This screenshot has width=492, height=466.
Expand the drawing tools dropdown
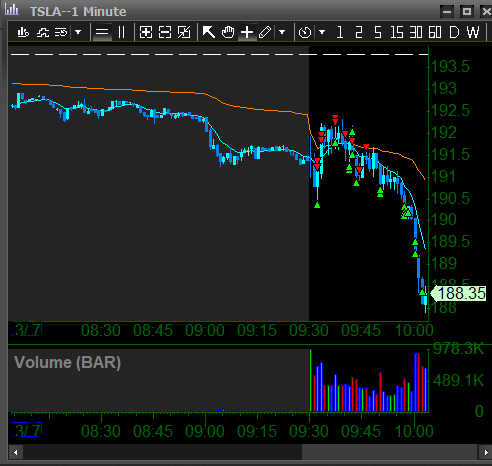282,32
